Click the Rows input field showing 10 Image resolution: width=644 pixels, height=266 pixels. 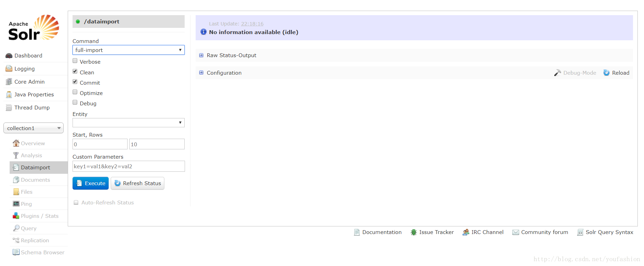tap(157, 144)
